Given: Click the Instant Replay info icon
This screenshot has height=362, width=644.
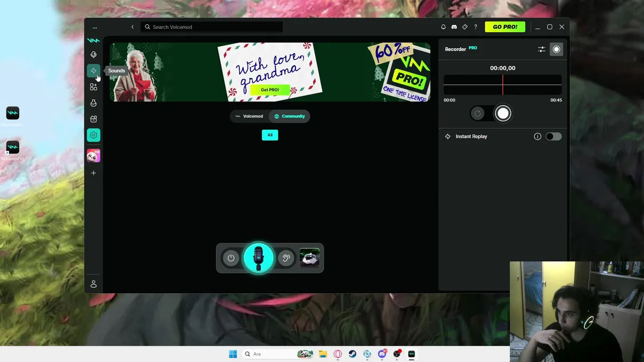Looking at the screenshot, I should tap(537, 137).
